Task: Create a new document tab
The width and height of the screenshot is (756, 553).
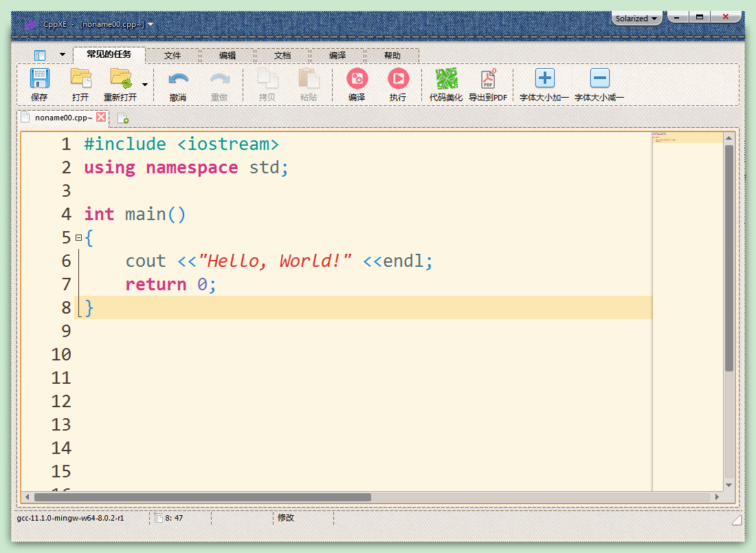Action: click(123, 118)
